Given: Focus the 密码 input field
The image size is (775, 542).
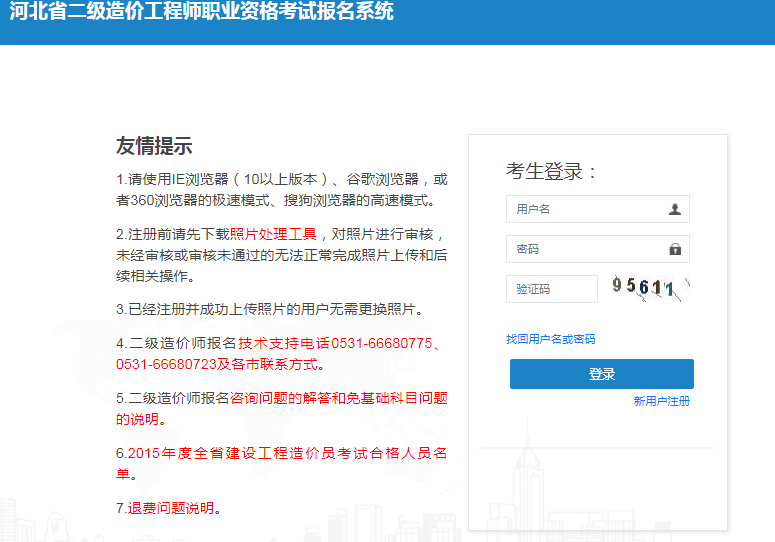Looking at the screenshot, I should [x=598, y=249].
